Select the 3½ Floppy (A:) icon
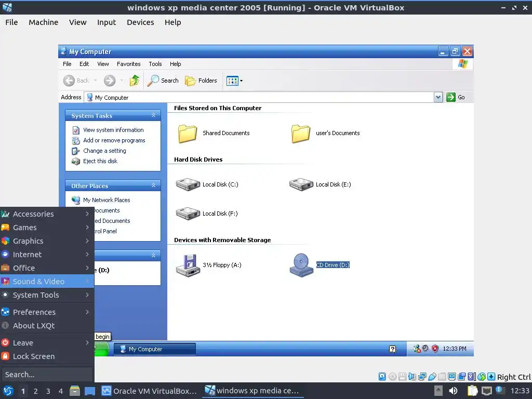The image size is (532, 399). (188, 265)
